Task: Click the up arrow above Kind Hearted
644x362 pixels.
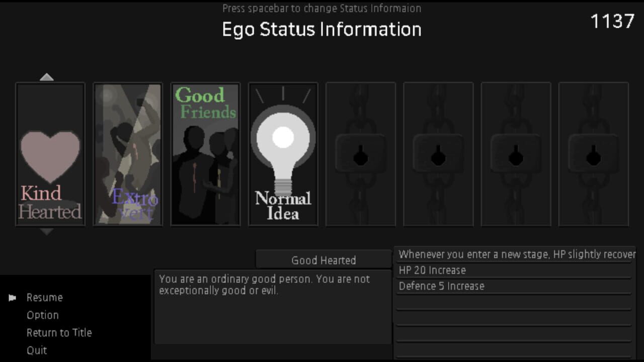Action: pyautogui.click(x=46, y=77)
